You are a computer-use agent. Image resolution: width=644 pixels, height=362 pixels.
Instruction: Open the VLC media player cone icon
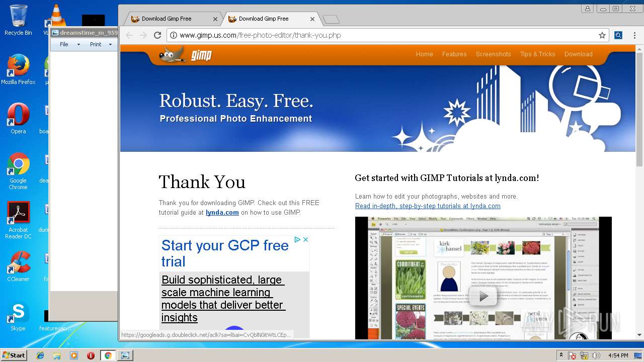coord(56,15)
